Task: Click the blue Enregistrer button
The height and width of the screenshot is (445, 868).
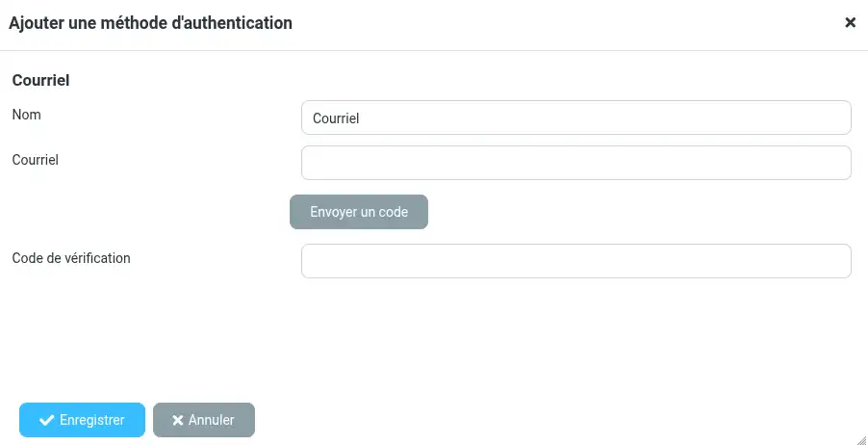Action: (82, 420)
